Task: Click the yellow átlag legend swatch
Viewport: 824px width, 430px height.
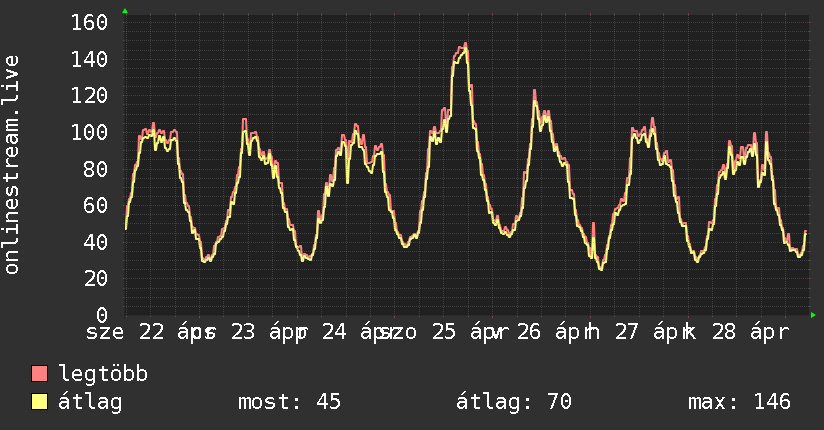Action: click(x=39, y=402)
